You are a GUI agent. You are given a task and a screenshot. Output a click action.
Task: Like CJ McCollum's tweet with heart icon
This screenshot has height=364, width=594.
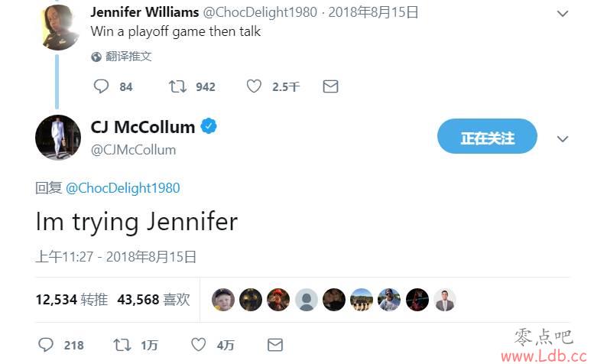[199, 345]
